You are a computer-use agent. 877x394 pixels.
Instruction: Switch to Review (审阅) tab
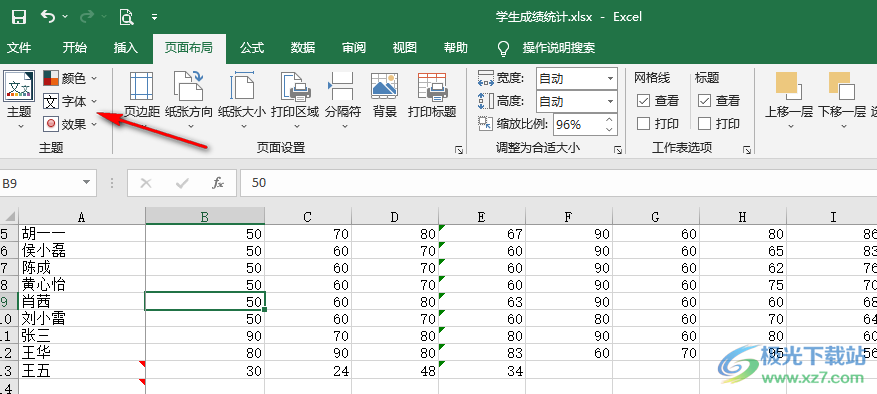353,48
